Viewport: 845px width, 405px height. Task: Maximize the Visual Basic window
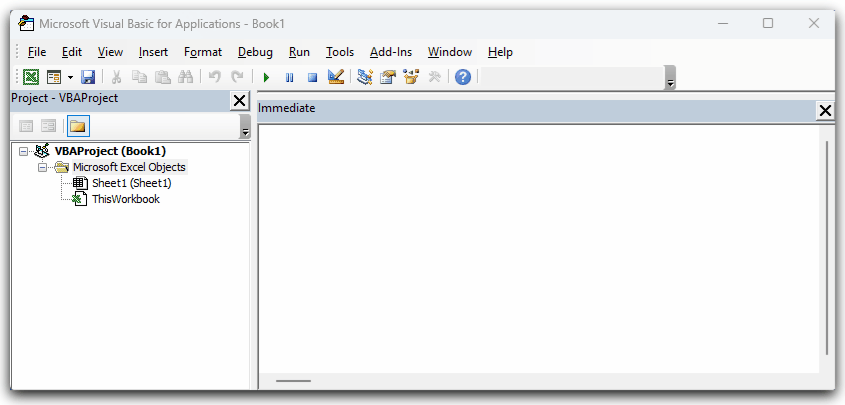point(768,24)
